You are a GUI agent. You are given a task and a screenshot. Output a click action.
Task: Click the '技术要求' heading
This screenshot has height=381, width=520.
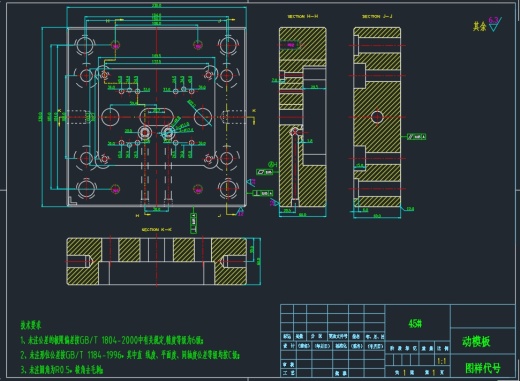point(31,325)
